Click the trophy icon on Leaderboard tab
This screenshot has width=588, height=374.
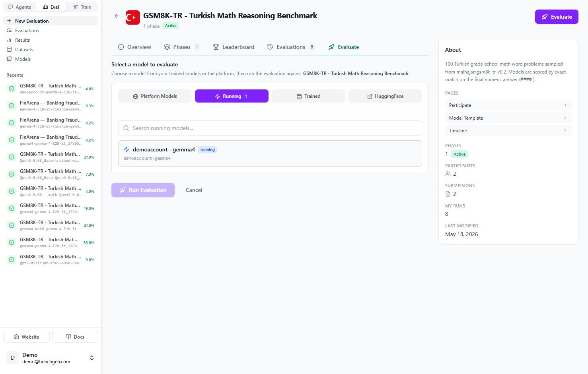point(216,47)
